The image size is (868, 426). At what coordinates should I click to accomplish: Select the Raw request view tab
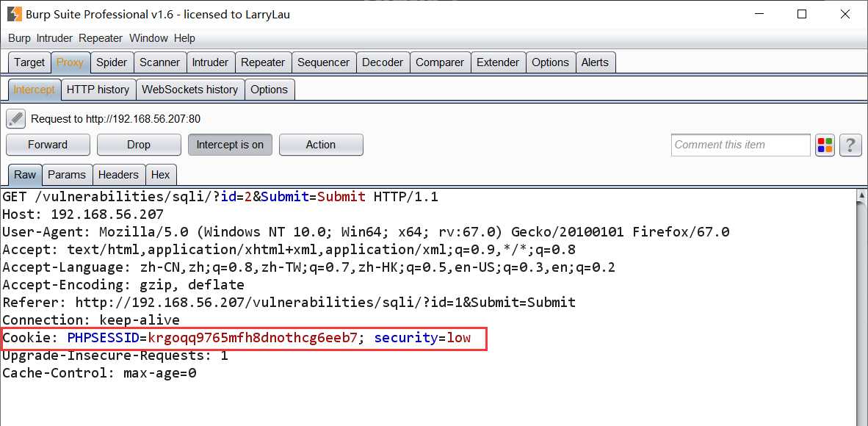[x=25, y=175]
